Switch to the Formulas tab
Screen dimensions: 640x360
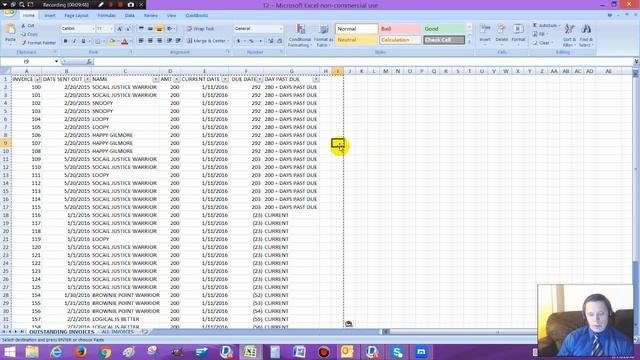(x=107, y=16)
